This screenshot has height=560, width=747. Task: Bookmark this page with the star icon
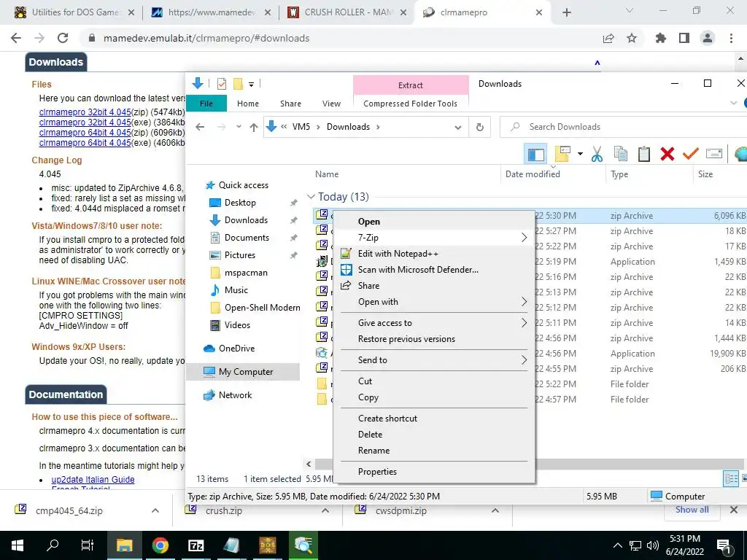(632, 38)
